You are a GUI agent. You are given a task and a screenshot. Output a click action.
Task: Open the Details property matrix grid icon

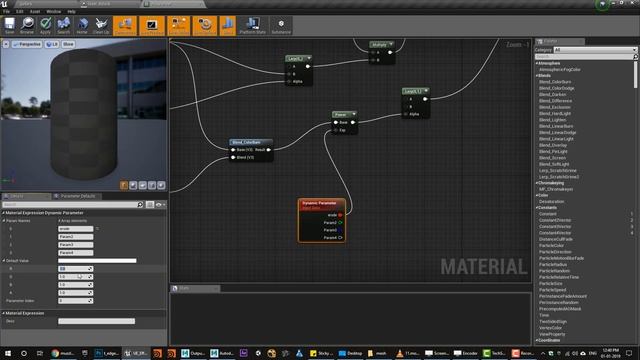[150, 204]
